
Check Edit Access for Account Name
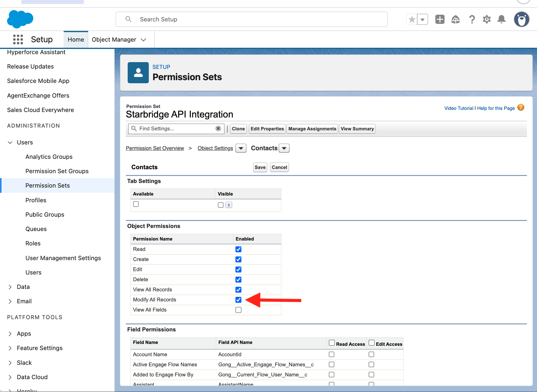[371, 354]
